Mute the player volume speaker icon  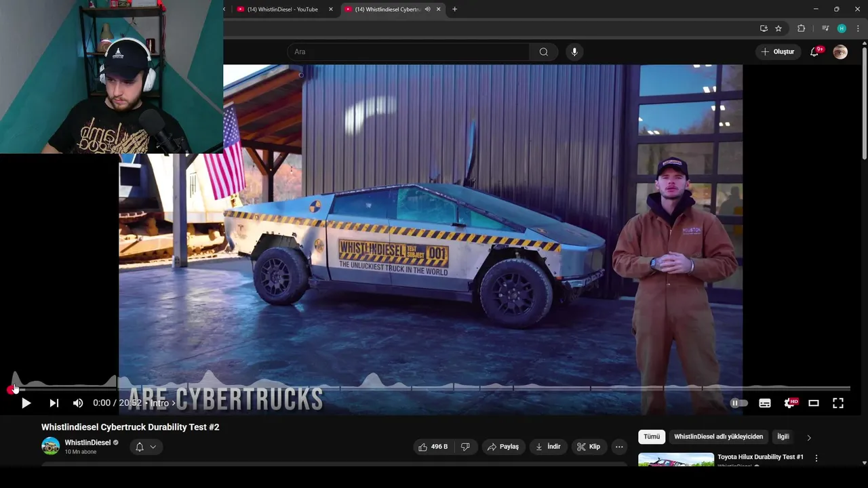click(78, 403)
